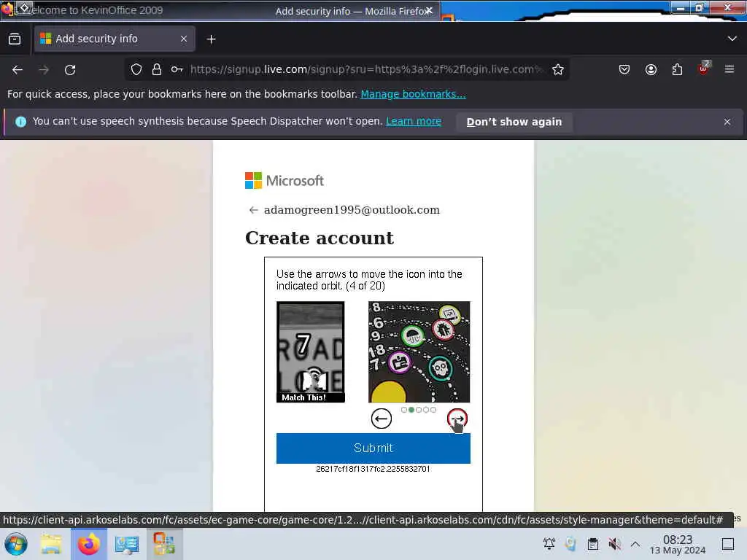Open the Extensions puzzle icon

(x=677, y=69)
